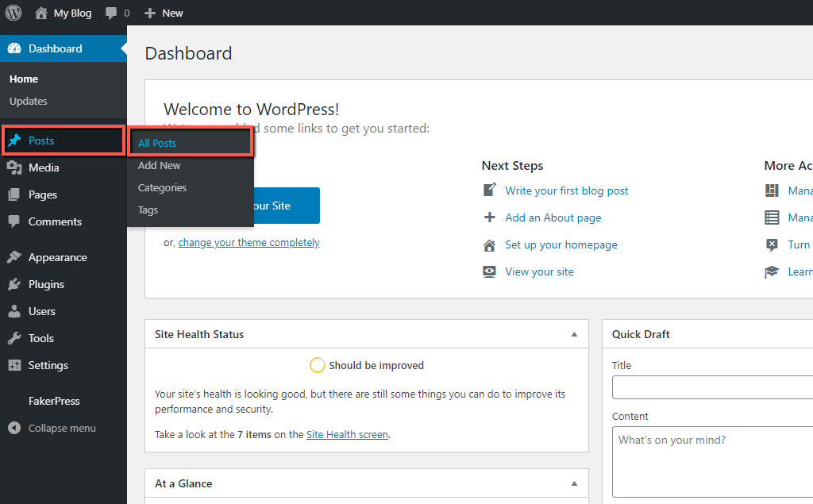Open the Tools menu label
Viewport: 813px width, 504px height.
point(41,338)
